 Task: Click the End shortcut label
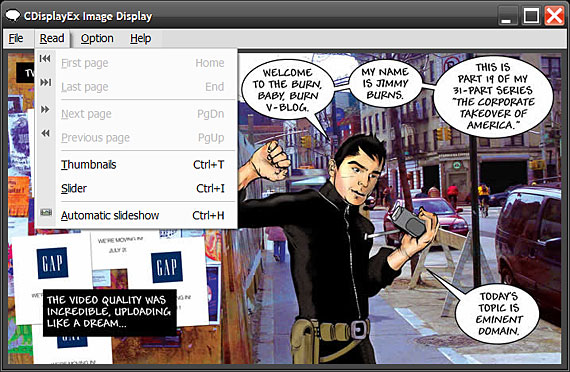[214, 87]
